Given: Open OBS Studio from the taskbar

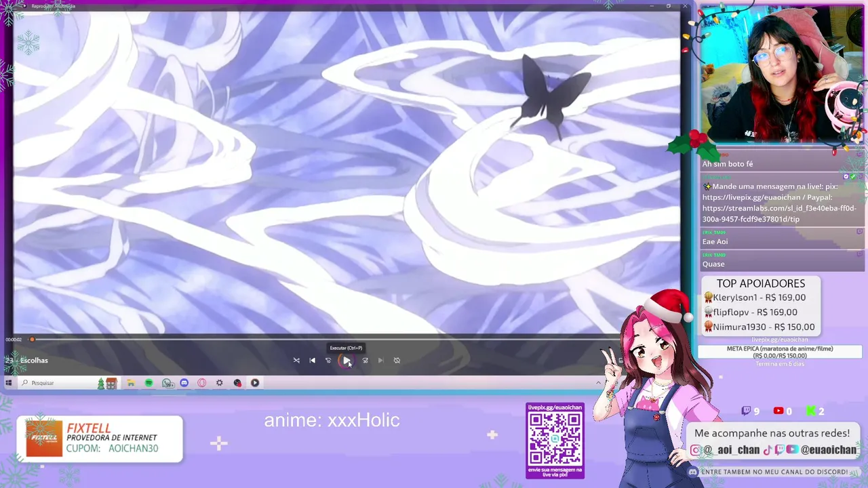Looking at the screenshot, I should pos(237,383).
